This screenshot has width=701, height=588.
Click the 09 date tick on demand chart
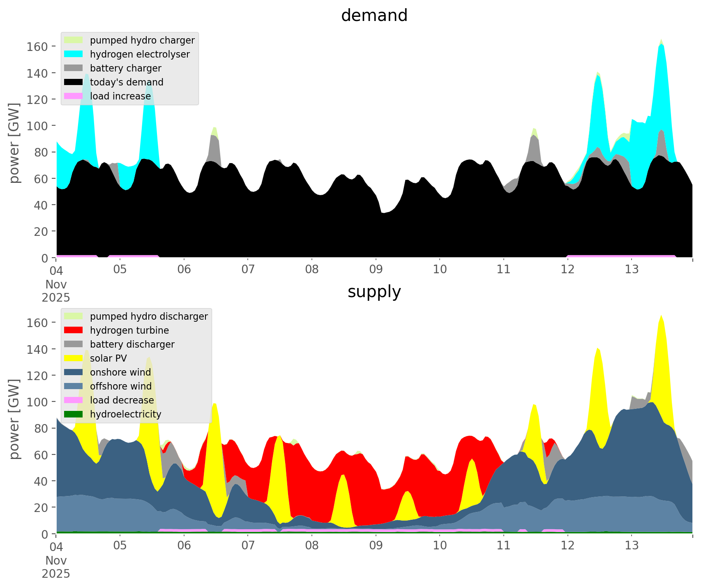click(376, 270)
